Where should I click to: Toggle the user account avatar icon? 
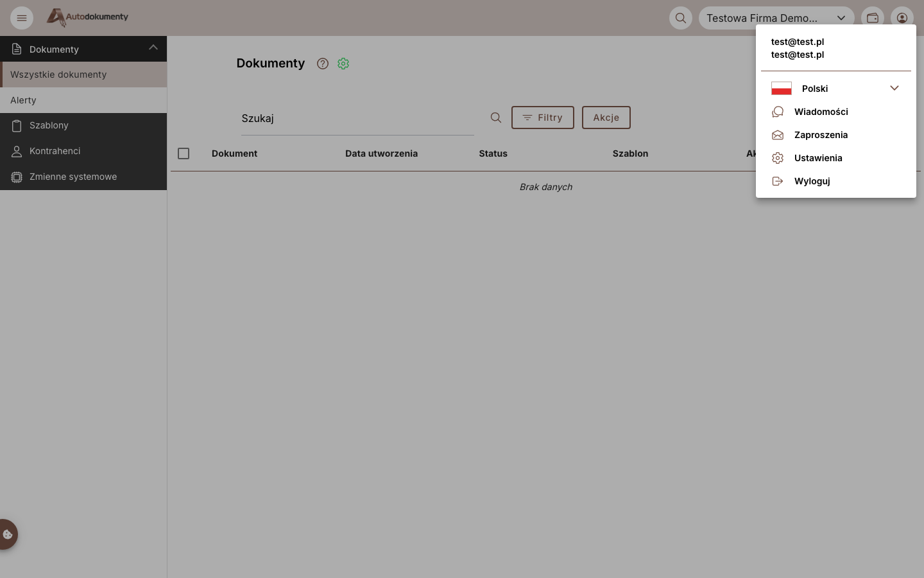point(902,18)
